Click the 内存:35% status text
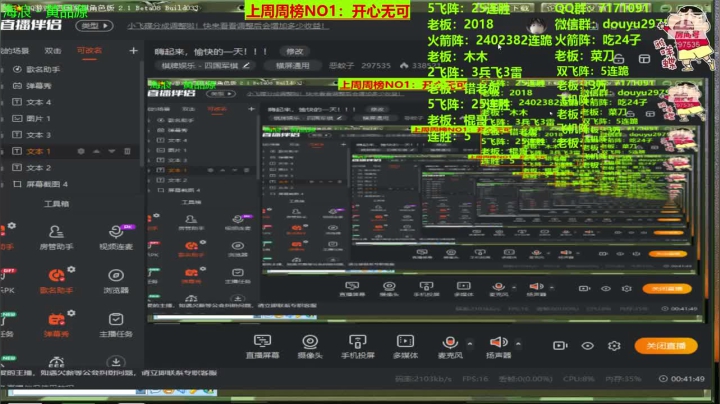This screenshot has height=404, width=720. click(623, 379)
